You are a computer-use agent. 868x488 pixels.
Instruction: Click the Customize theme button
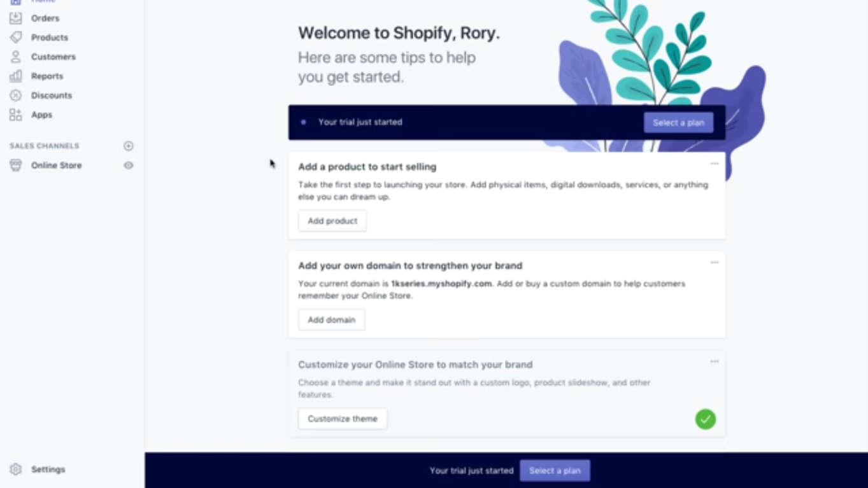[x=343, y=419]
